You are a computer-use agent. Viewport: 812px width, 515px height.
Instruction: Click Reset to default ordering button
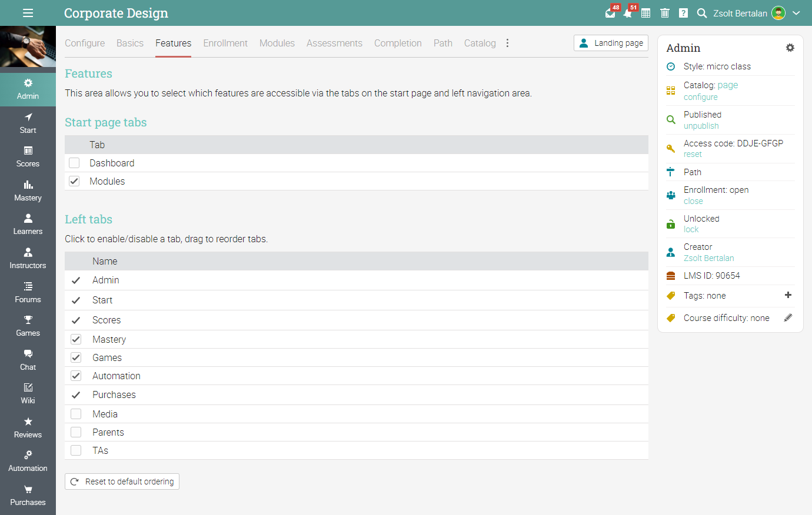click(x=122, y=481)
